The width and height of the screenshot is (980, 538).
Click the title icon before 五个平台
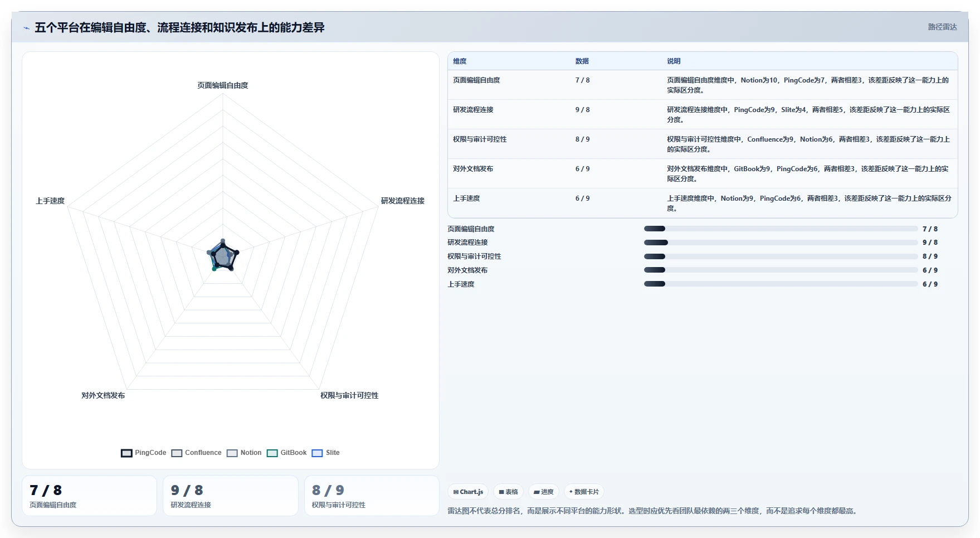point(26,28)
